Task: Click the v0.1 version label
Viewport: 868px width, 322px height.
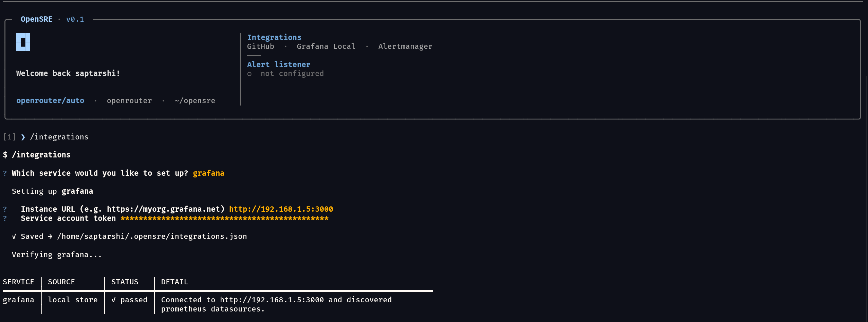Action: 75,19
